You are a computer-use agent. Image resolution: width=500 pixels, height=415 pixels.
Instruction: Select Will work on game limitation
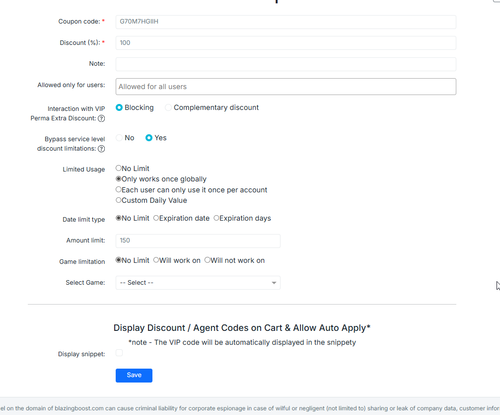[156, 260]
